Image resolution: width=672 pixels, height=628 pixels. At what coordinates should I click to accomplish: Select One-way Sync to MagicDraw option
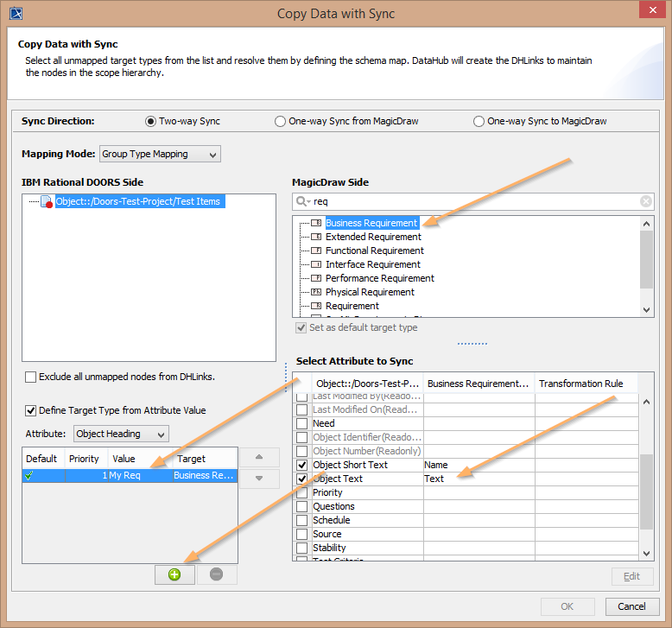[x=479, y=121]
